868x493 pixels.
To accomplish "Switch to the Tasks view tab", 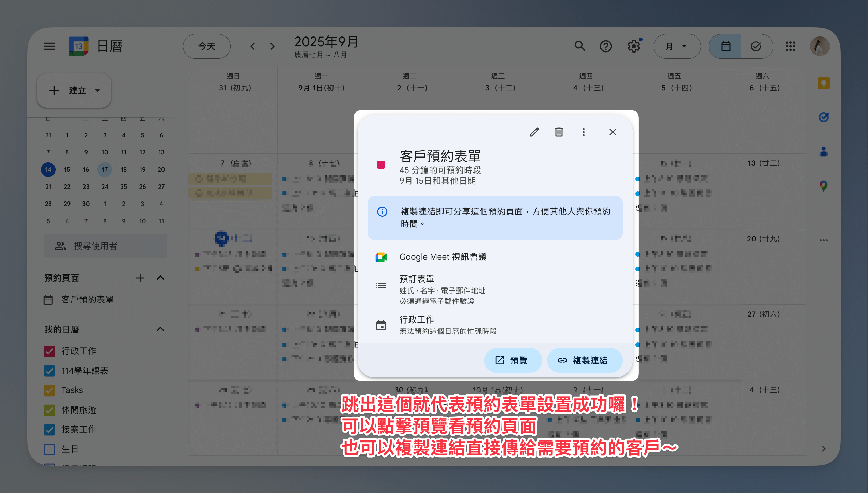I will (x=756, y=46).
